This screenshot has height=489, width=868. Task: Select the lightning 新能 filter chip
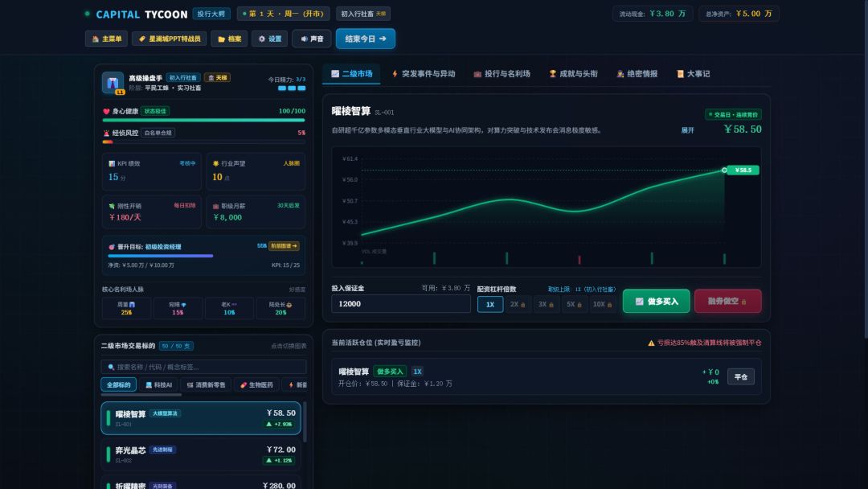[296, 384]
